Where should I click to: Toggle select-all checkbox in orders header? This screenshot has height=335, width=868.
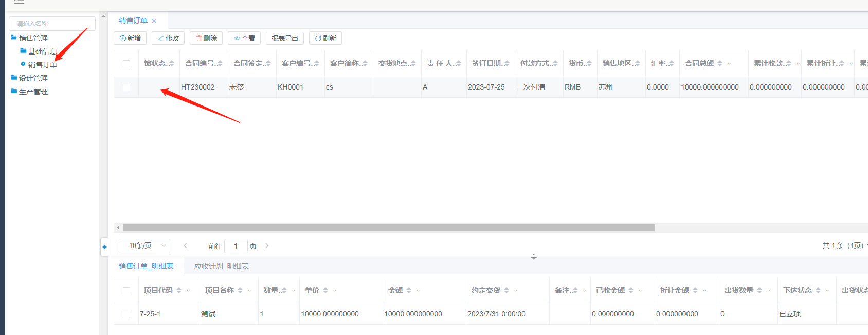coord(126,64)
